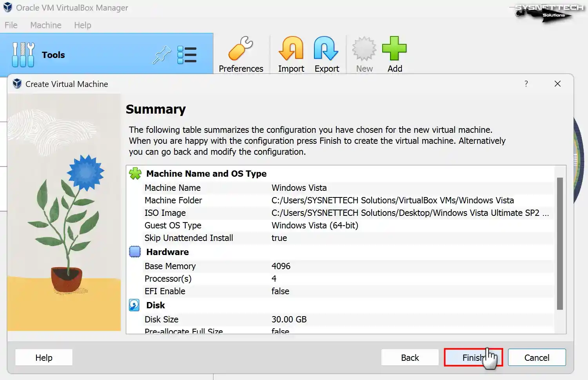
Task: Click the Summary heading
Action: point(156,109)
